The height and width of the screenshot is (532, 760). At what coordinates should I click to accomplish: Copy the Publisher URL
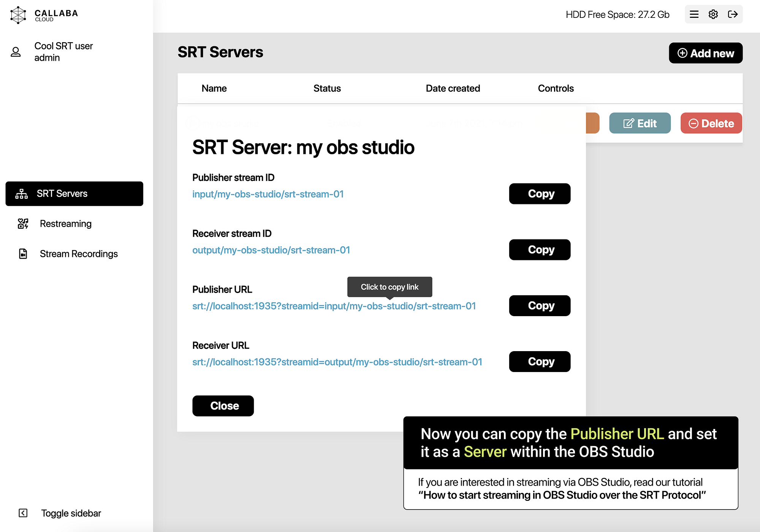click(x=540, y=306)
